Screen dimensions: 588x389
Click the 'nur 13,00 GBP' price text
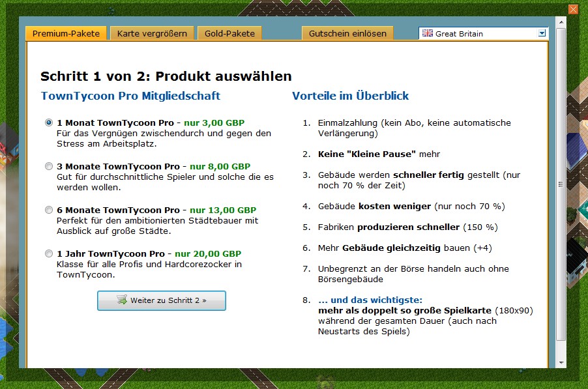[x=223, y=210]
